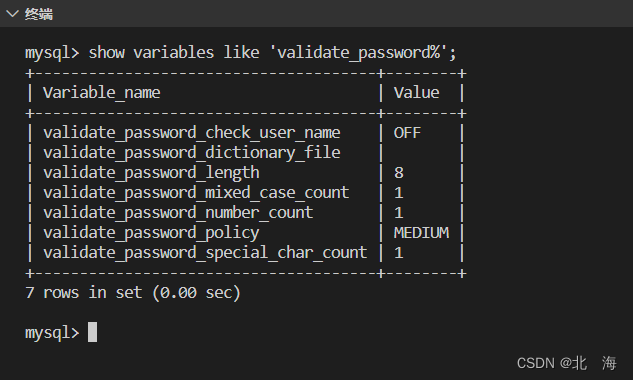Collapse the 终端 panel chevron
This screenshot has width=633, height=380.
[13, 14]
